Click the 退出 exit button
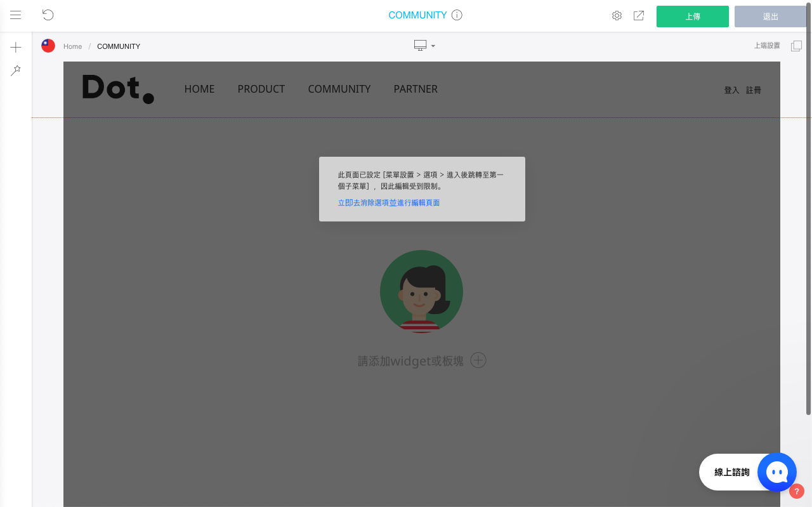Screen dimensions: 812x507 [771, 16]
